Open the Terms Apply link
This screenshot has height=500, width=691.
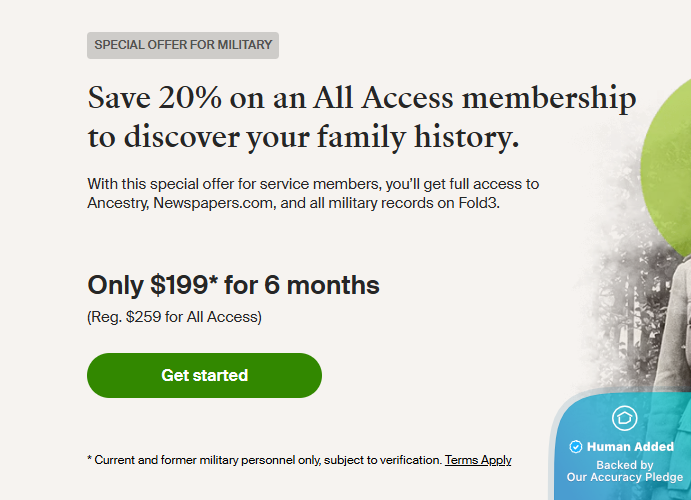coord(478,460)
